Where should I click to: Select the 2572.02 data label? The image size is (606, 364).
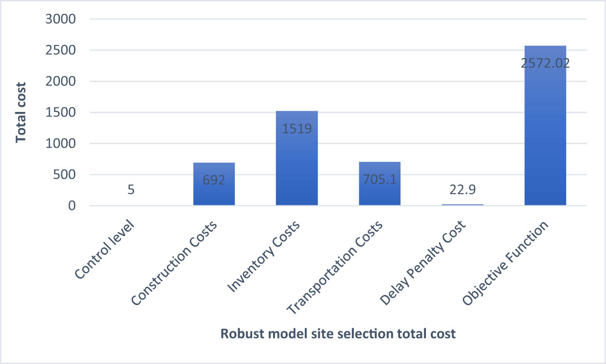pyautogui.click(x=545, y=63)
